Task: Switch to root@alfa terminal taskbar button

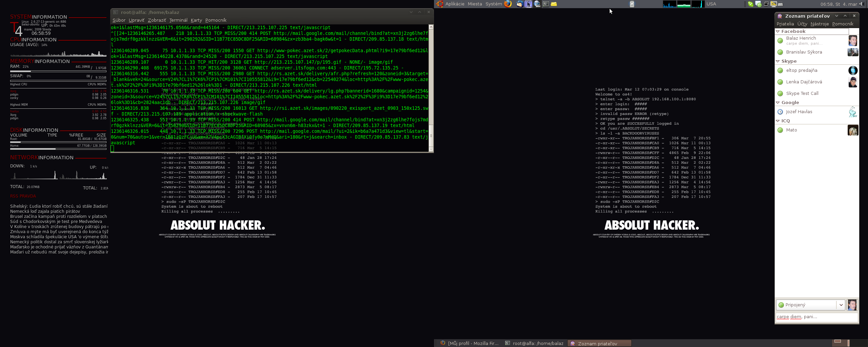Action: point(534,343)
